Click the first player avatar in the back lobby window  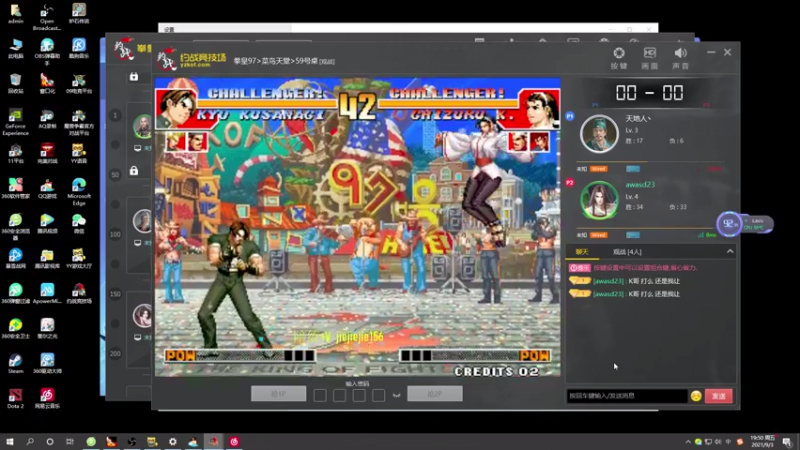pos(142,126)
